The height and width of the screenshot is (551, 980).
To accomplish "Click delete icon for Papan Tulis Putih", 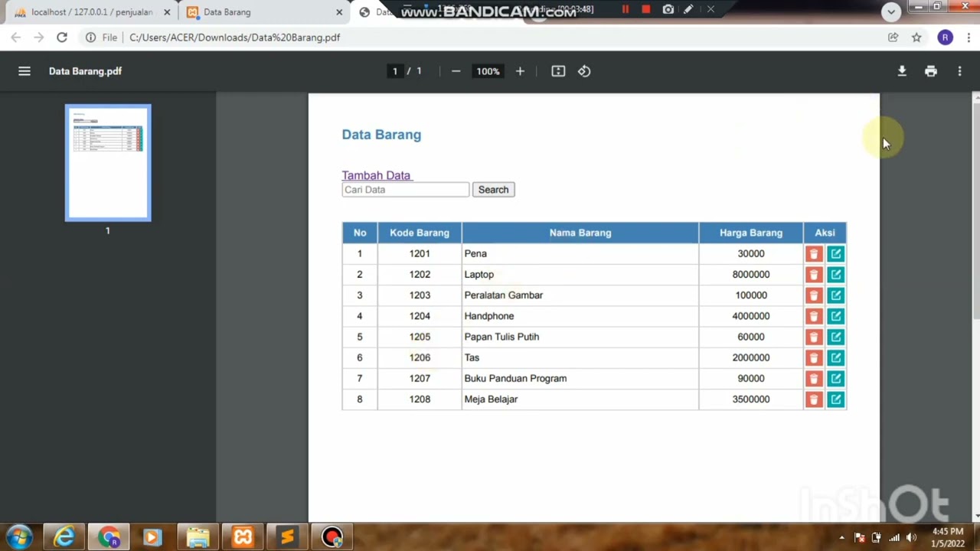I will (x=814, y=337).
